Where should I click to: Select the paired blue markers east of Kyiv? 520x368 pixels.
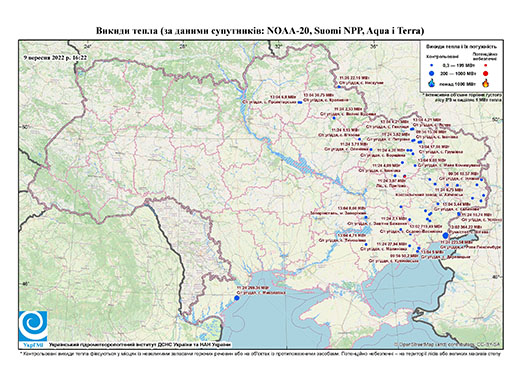click(x=299, y=102)
